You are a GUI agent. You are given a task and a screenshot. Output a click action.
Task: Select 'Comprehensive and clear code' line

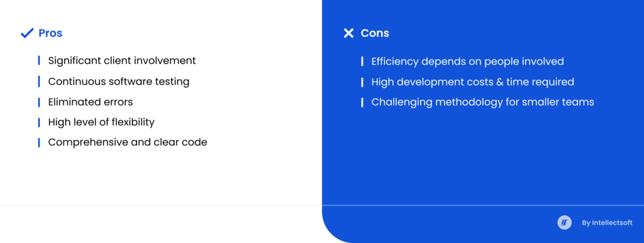[x=128, y=142]
